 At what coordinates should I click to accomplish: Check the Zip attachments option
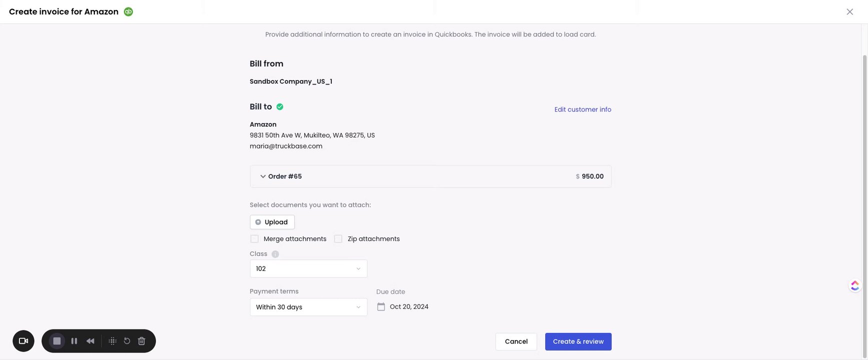point(338,239)
